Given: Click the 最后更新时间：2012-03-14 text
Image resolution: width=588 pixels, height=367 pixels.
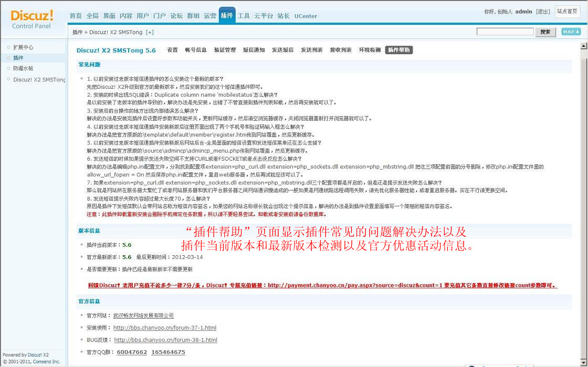Looking at the screenshot, I should click(170, 257).
